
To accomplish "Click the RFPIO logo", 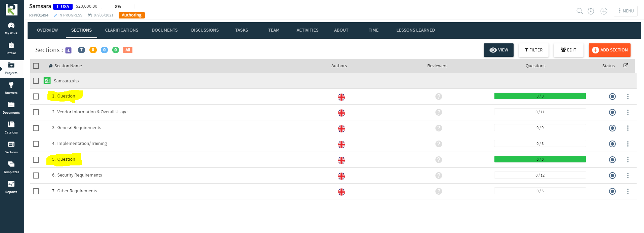I will click(x=11, y=9).
